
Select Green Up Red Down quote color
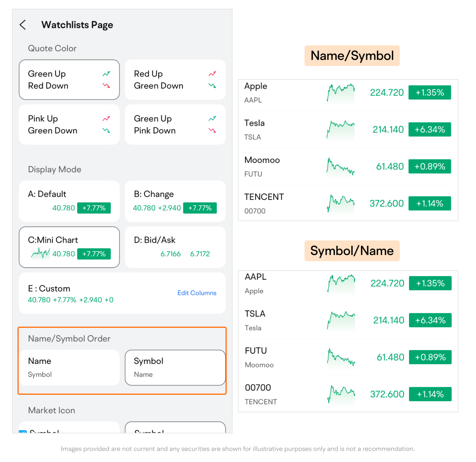click(x=69, y=80)
